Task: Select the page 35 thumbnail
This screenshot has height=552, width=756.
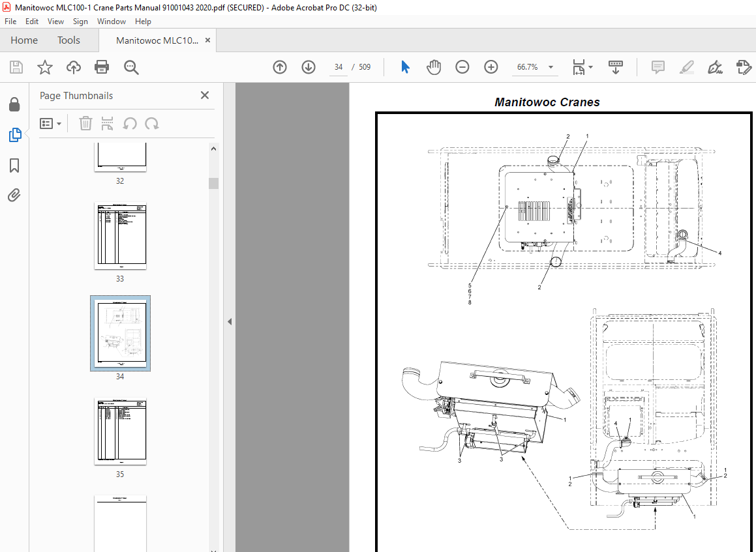Action: click(x=120, y=431)
